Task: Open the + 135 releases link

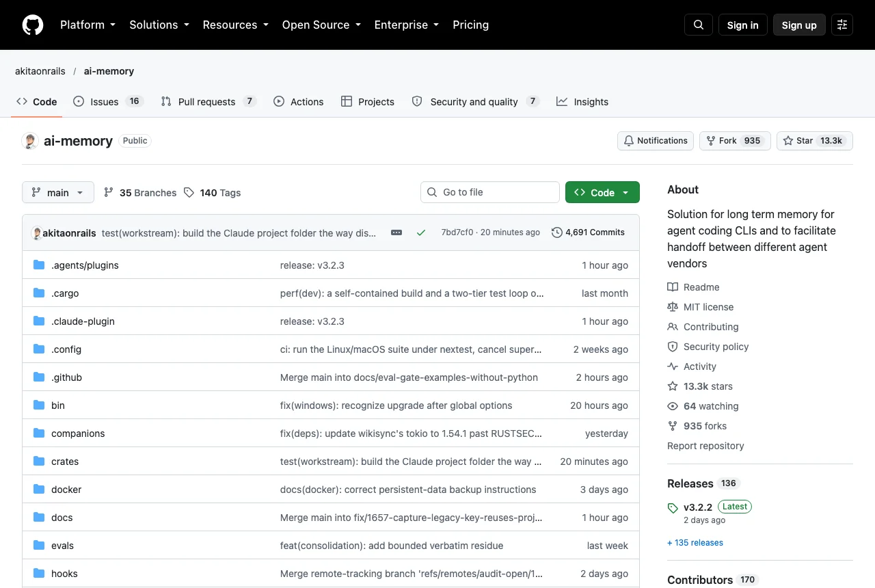Action: (695, 543)
